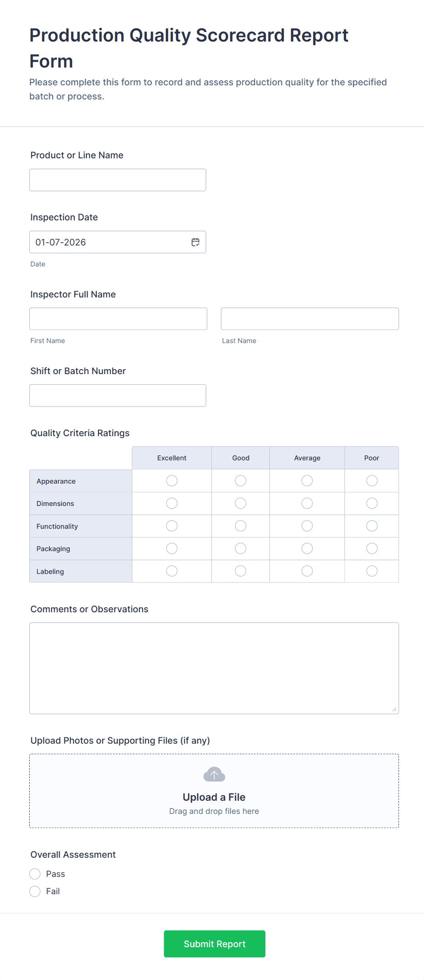This screenshot has height=980, width=424.
Task: Rate Dimensions as Good
Action: click(240, 503)
